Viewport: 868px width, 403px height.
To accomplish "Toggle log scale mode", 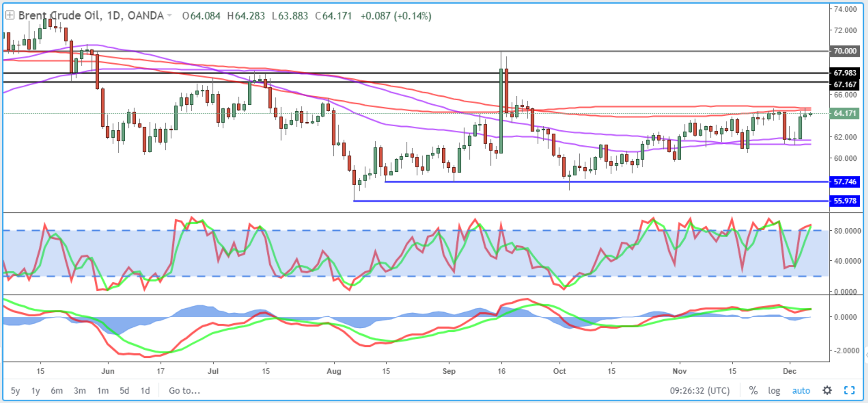I will tap(774, 391).
